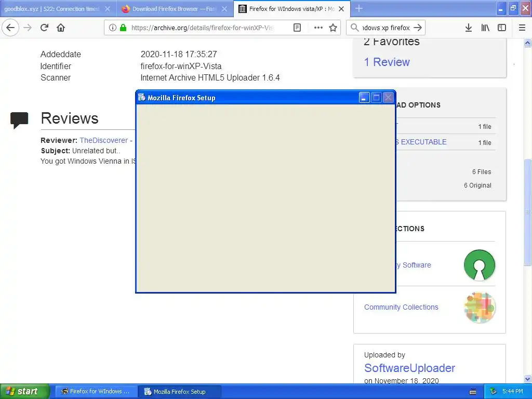This screenshot has height=399, width=532.
Task: Open the Firefox hamburger menu
Action: [x=522, y=28]
